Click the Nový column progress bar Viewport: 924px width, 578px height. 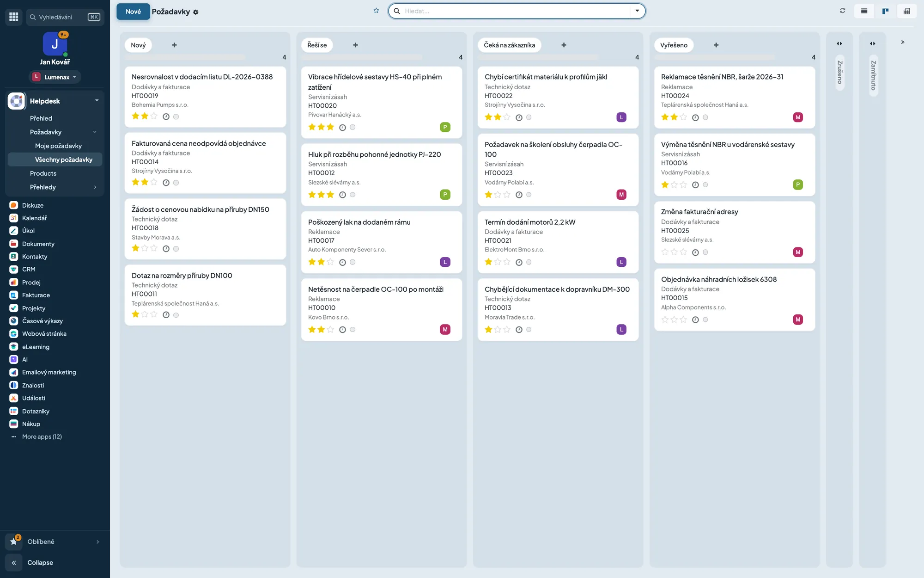(x=185, y=57)
